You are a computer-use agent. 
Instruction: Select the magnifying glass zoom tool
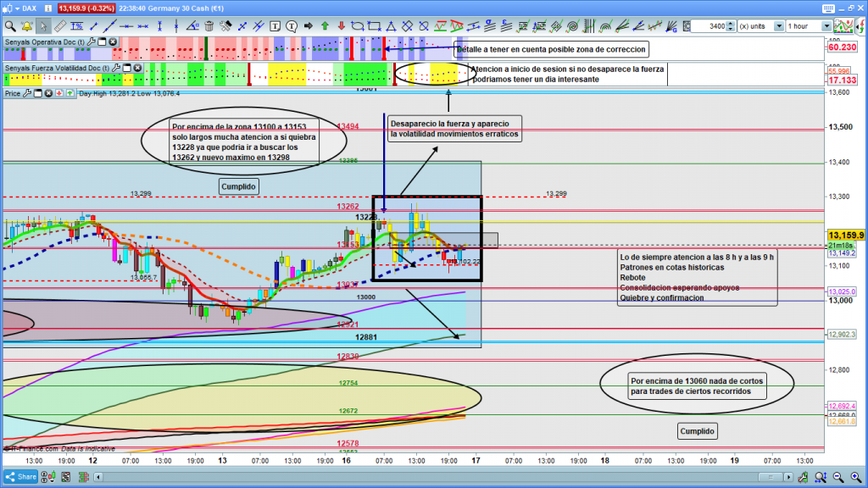(x=10, y=25)
